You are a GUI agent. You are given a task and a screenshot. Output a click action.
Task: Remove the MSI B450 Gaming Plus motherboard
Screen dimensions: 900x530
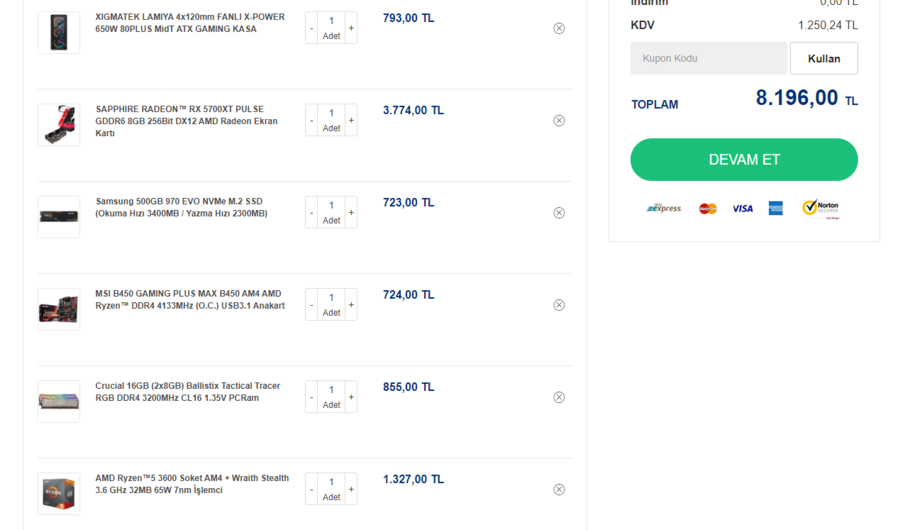click(x=559, y=305)
